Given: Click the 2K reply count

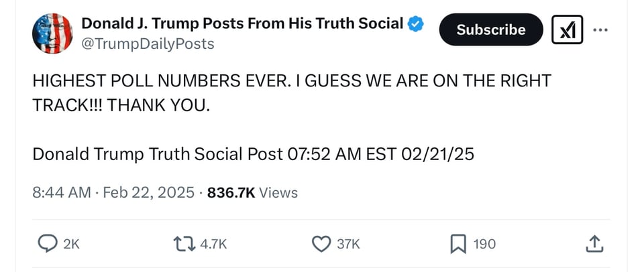Looking at the screenshot, I should point(71,245).
